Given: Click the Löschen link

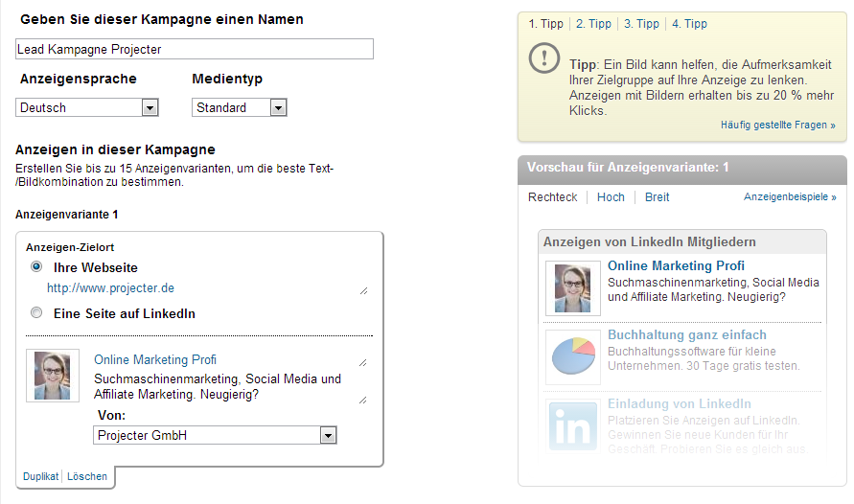Looking at the screenshot, I should [x=87, y=476].
